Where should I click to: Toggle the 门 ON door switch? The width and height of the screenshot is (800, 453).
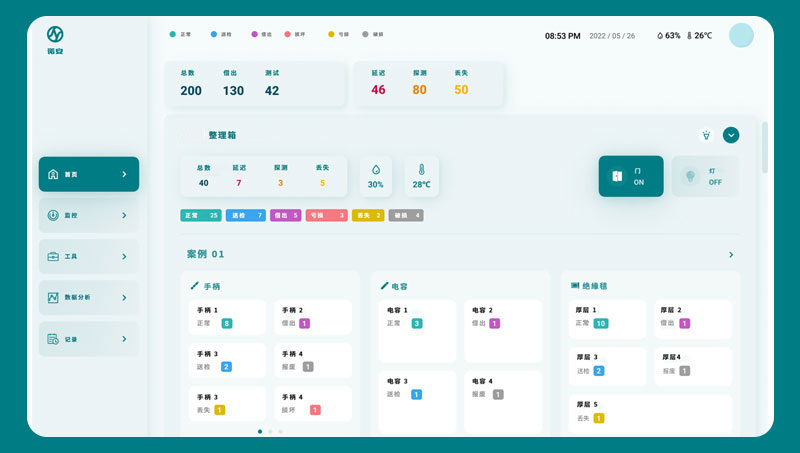[630, 176]
